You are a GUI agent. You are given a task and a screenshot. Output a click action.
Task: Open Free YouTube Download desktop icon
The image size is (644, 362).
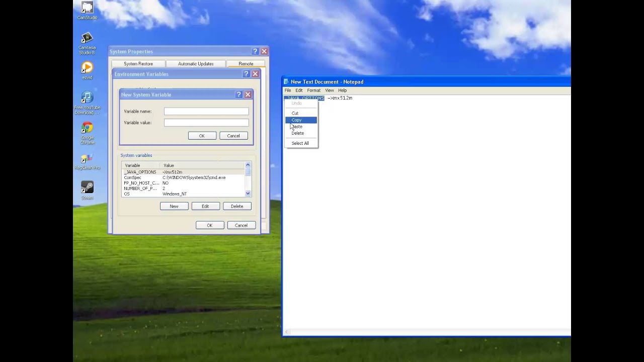point(87,103)
